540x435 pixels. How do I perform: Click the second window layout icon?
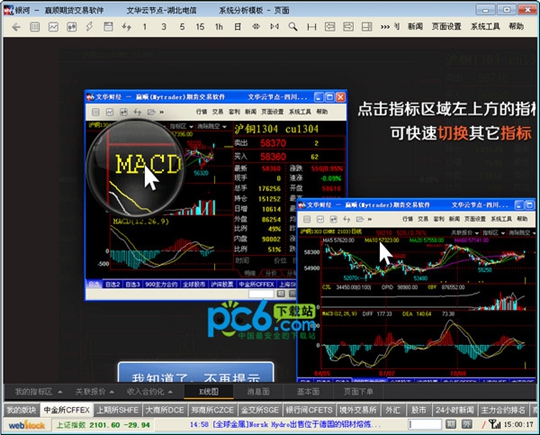pyautogui.click(x=348, y=27)
